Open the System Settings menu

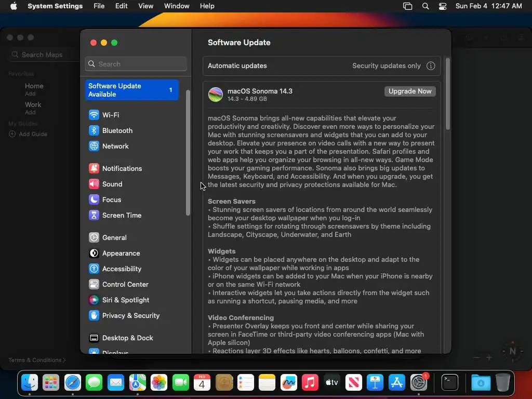pyautogui.click(x=55, y=6)
